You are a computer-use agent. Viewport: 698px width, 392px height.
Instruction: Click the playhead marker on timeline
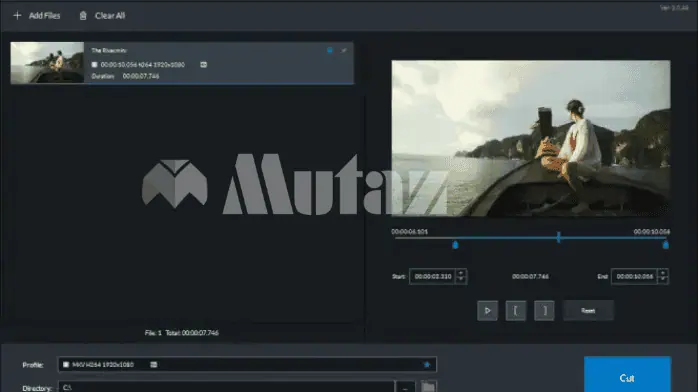click(x=558, y=237)
